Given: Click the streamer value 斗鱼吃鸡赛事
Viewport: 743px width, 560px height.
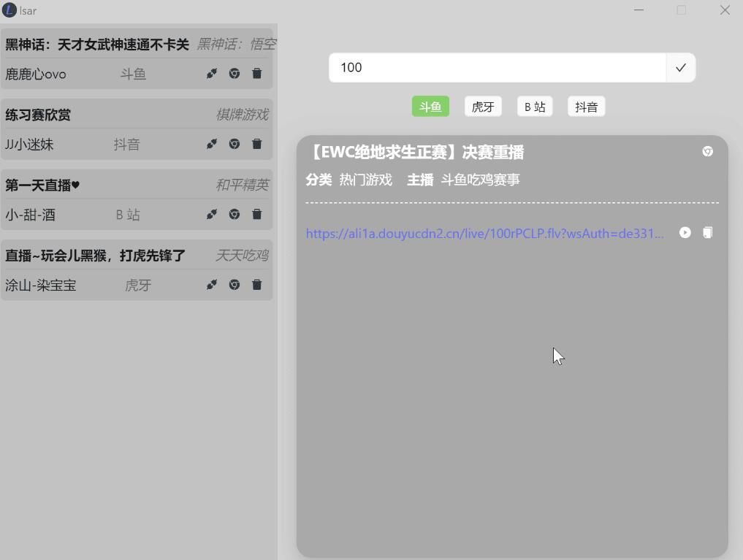Looking at the screenshot, I should pos(481,180).
